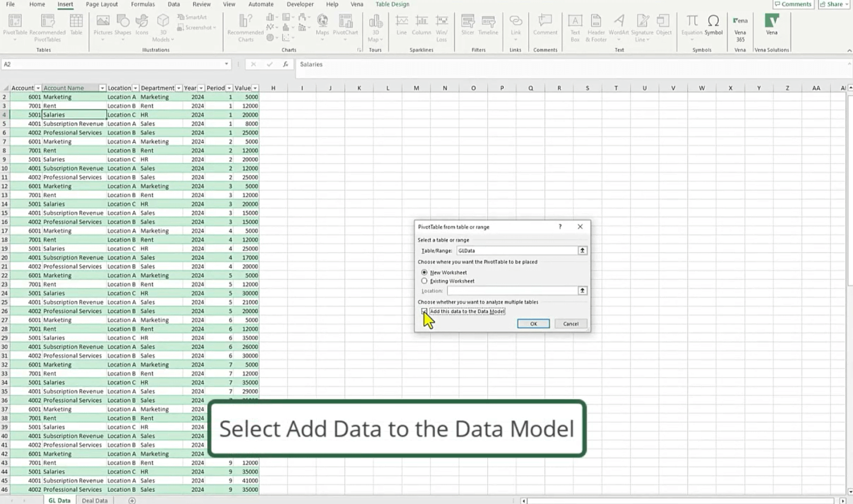
Task: Switch to the Deal Data sheet tab
Action: click(94, 500)
